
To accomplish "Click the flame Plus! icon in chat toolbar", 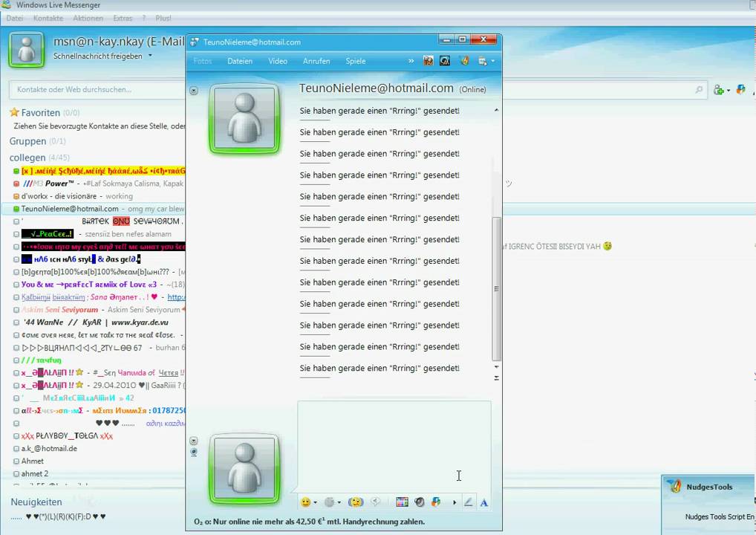I will pos(464,61).
